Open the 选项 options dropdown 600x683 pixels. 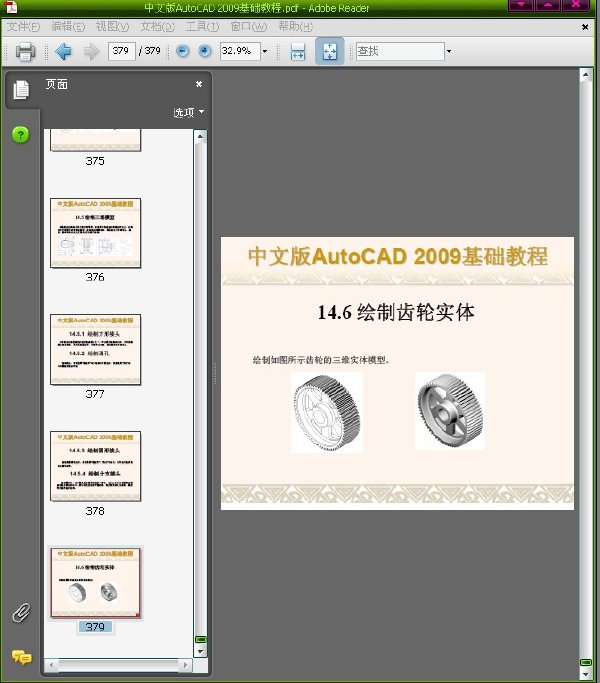189,112
